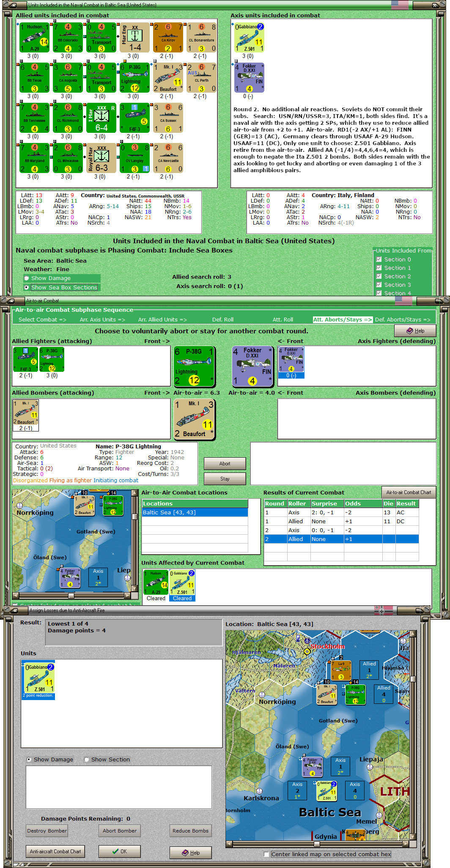Click large Mk. I Beaufort front bomber counter
Image resolution: width=450 pixels, height=868 pixels.
point(194,419)
